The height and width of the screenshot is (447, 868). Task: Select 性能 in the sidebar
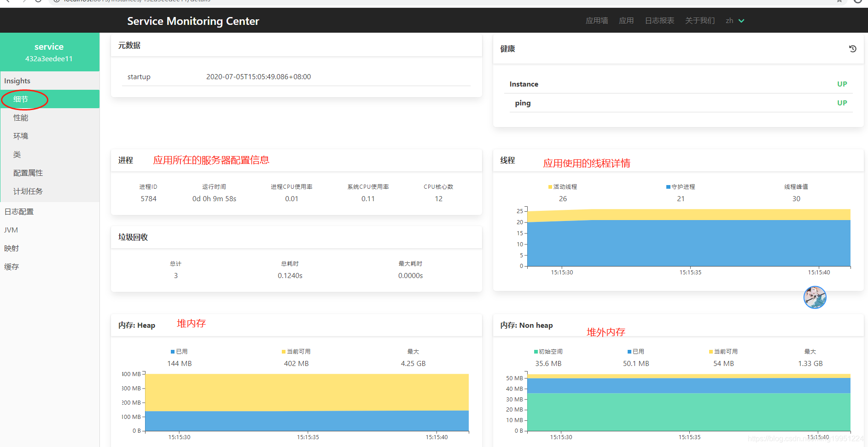[x=21, y=118]
